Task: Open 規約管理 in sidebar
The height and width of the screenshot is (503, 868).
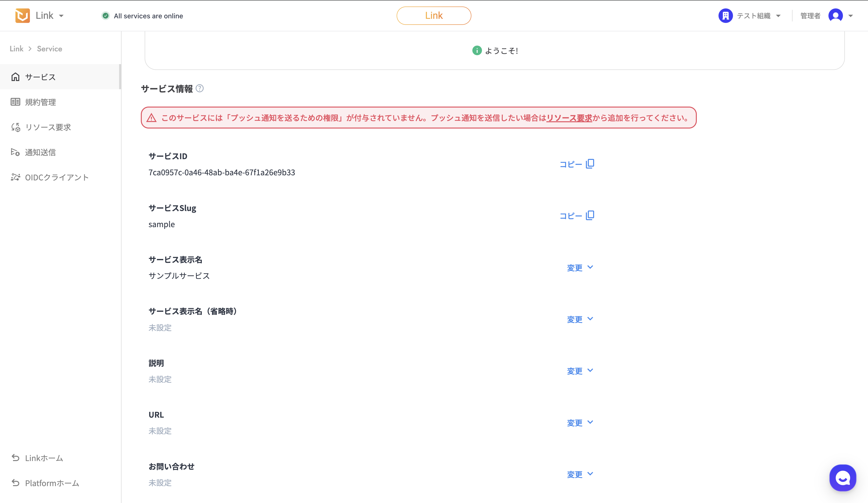Action: pyautogui.click(x=40, y=102)
